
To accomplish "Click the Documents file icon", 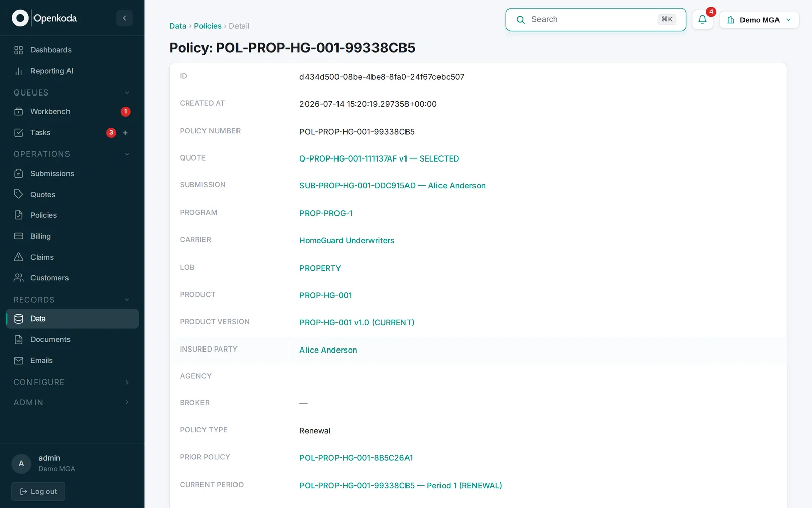I will [x=19, y=340].
